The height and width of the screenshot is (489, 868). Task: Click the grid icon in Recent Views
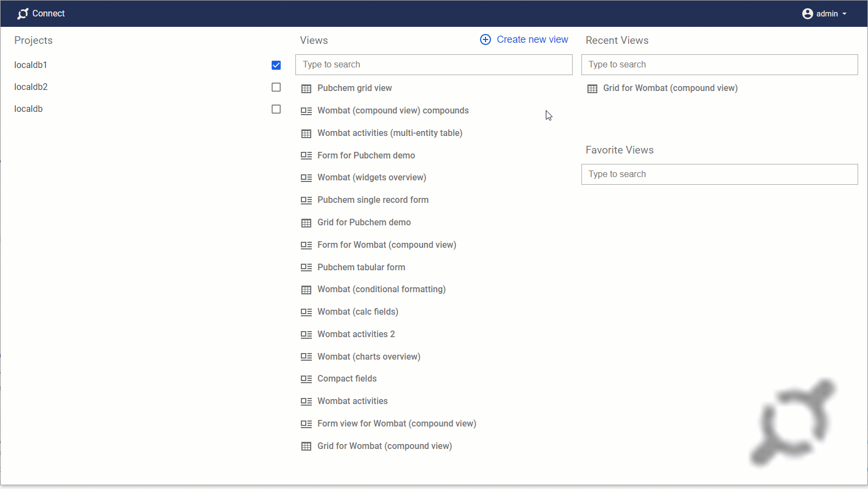click(x=592, y=88)
